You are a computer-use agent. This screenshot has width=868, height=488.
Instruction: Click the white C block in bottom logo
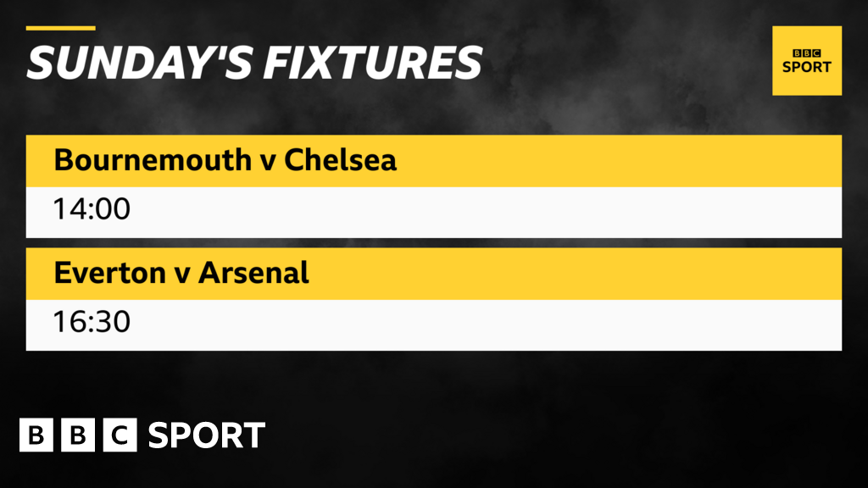coord(120,435)
